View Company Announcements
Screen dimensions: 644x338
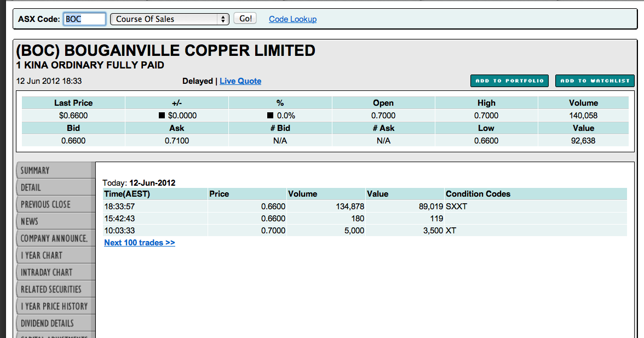(x=49, y=238)
